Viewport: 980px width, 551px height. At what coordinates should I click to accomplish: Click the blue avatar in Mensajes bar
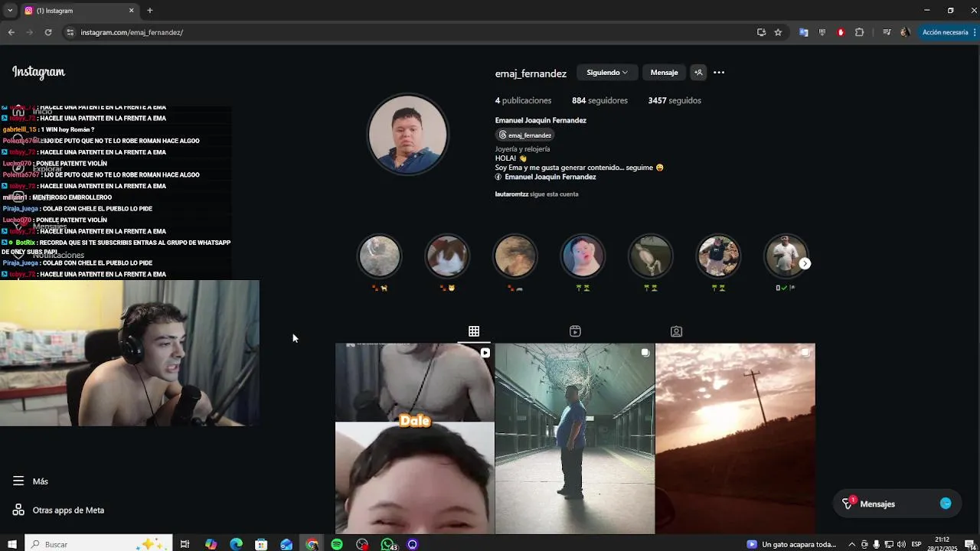[x=946, y=504]
